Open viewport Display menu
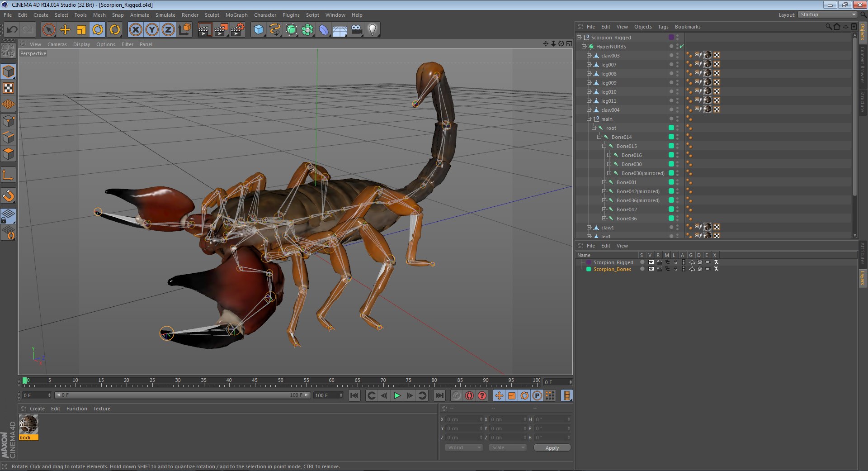 (81, 44)
